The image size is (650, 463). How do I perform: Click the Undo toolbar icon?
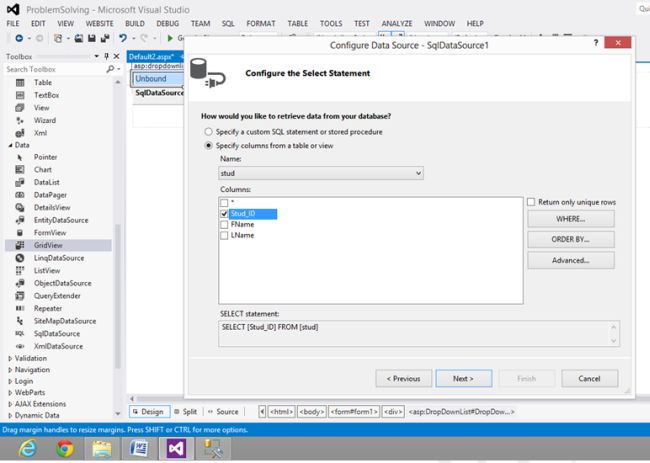(x=123, y=38)
